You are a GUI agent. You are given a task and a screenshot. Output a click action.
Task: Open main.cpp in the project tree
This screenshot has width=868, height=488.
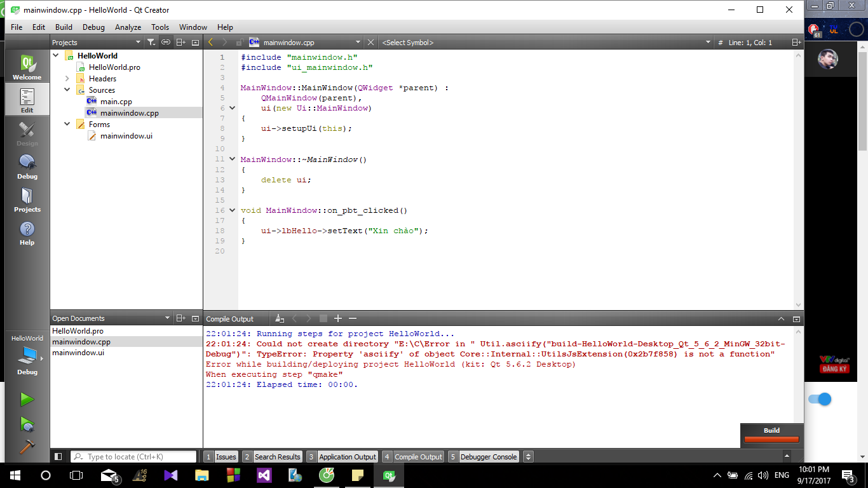116,102
